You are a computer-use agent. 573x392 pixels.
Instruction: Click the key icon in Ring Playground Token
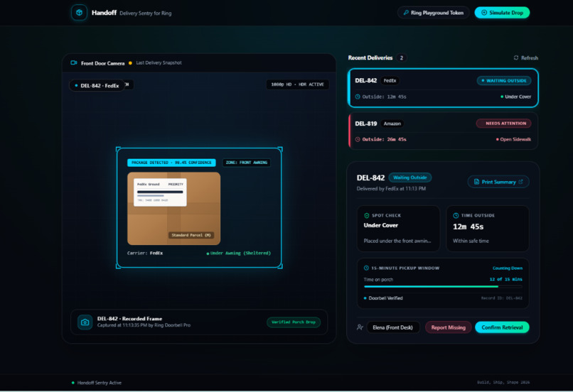(x=406, y=13)
